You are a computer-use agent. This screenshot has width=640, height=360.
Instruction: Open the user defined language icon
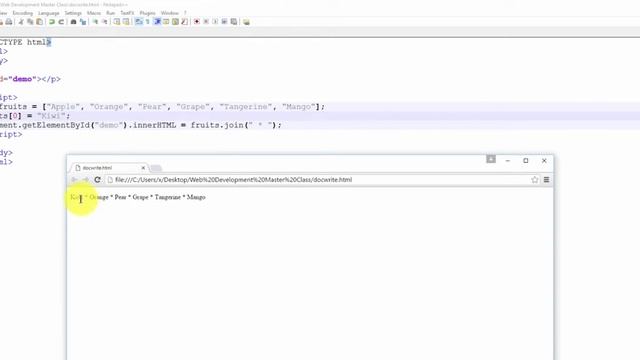tap(166, 22)
